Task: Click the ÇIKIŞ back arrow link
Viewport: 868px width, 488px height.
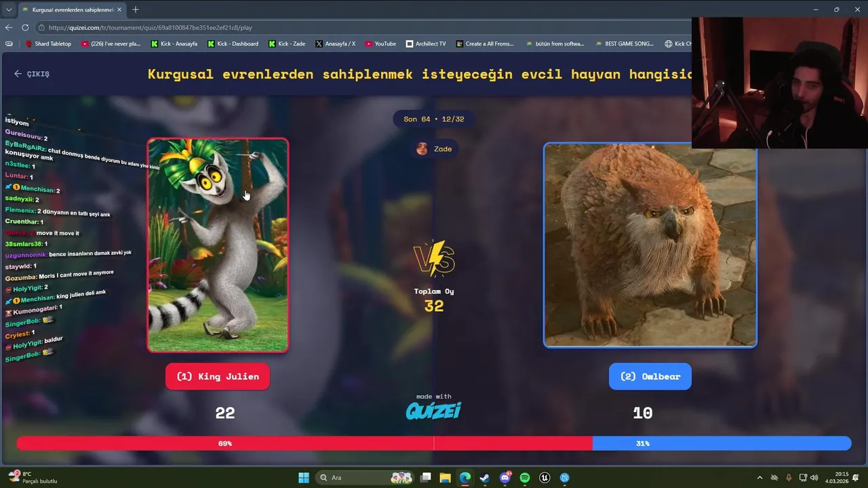Action: (x=32, y=74)
